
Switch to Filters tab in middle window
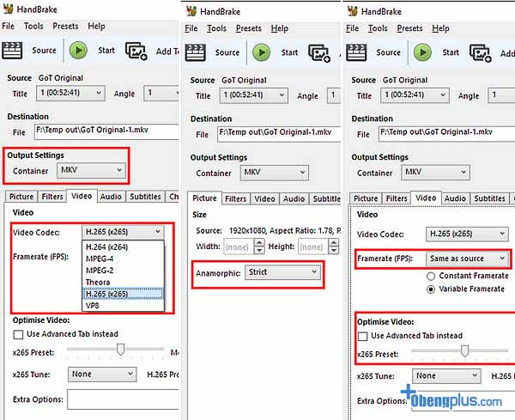[235, 198]
